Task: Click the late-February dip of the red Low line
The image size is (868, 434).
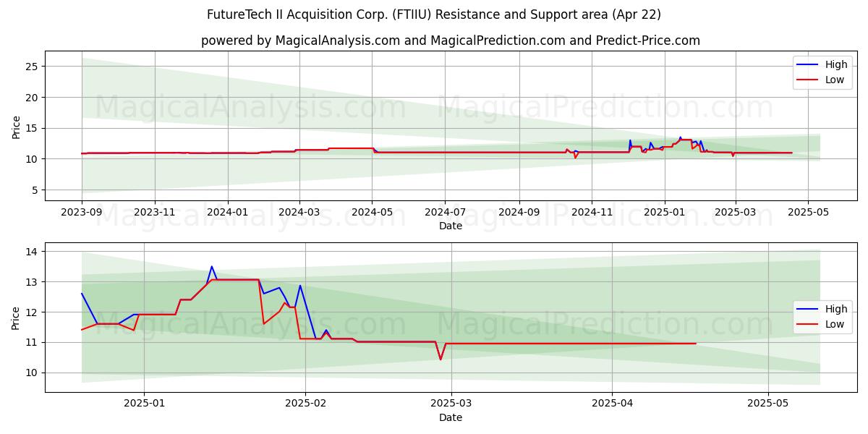Action: (441, 359)
